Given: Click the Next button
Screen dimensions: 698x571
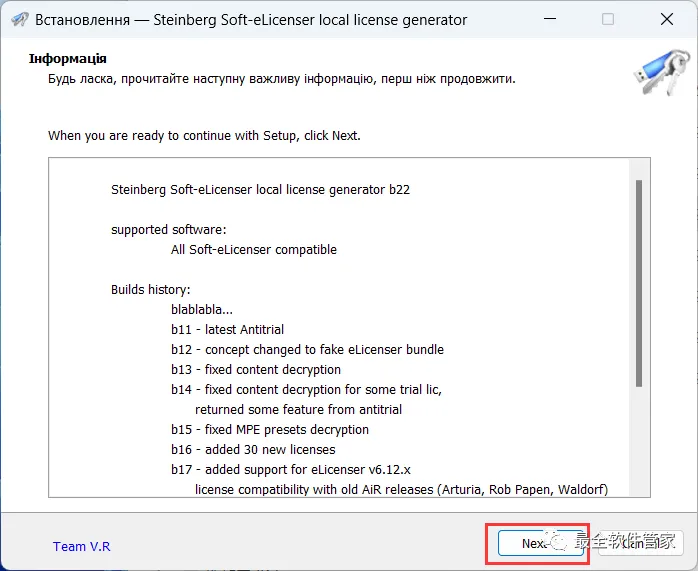Looking at the screenshot, I should click(x=540, y=543).
